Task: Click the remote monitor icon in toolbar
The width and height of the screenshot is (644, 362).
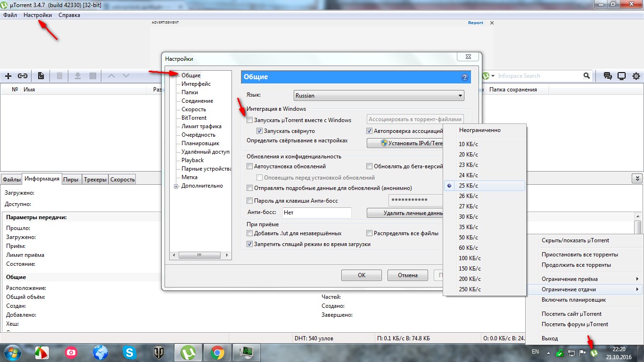Action: [622, 76]
